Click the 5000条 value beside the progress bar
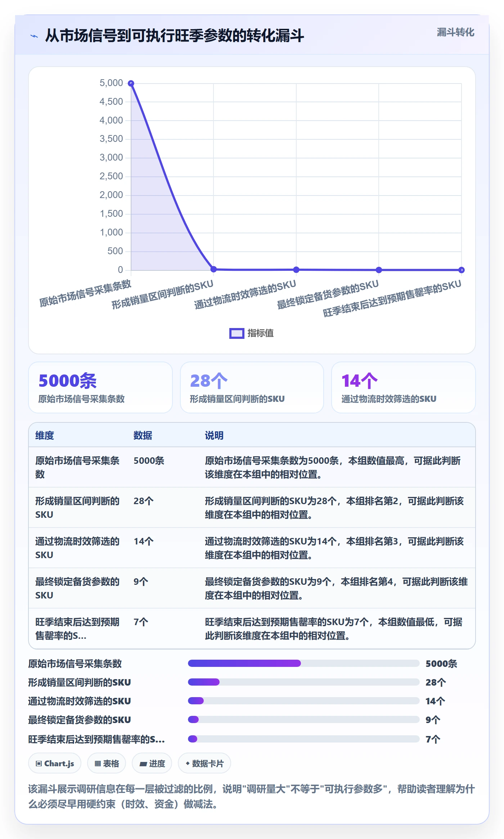This screenshot has height=839, width=504. point(441,664)
